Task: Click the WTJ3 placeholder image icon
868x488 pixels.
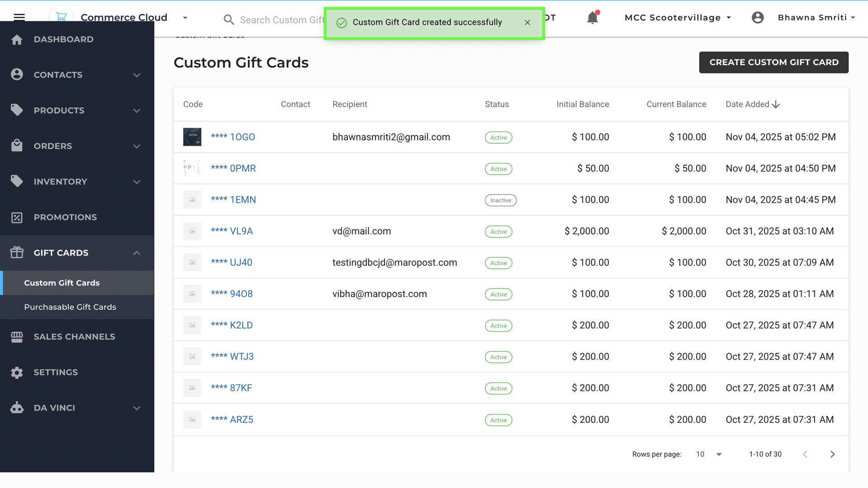Action: (x=192, y=356)
